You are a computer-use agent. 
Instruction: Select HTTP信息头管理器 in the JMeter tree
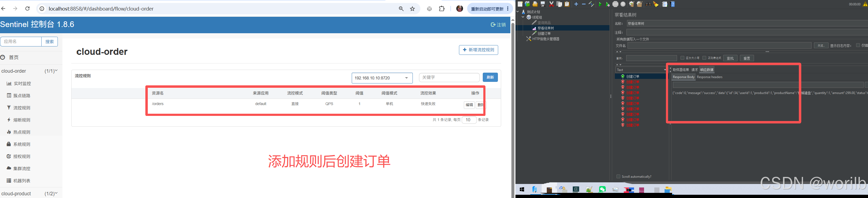pos(545,39)
